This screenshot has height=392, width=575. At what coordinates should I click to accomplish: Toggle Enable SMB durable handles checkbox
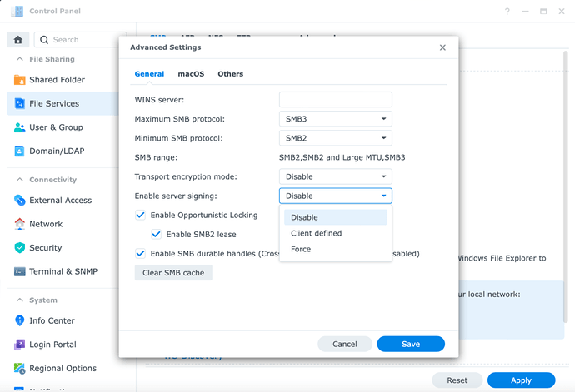pos(140,254)
